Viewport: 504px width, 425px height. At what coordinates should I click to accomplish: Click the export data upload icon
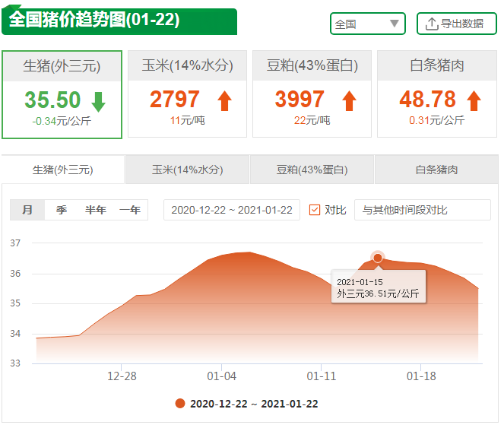pyautogui.click(x=432, y=24)
